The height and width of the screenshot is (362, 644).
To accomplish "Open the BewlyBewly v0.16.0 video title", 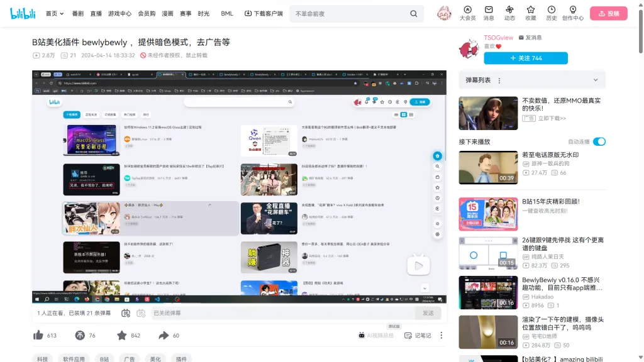I will pos(562,283).
